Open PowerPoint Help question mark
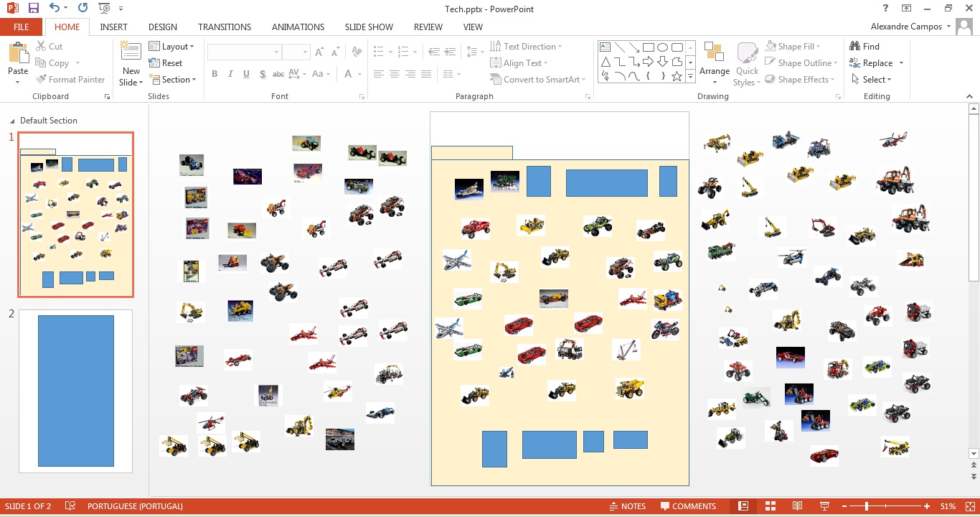The image size is (980, 517). 886,8
